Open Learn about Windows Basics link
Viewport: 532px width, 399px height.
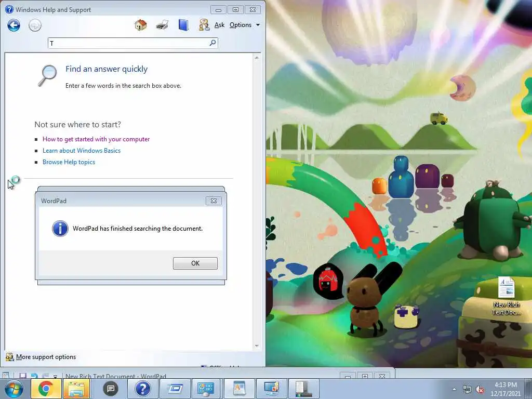point(82,151)
